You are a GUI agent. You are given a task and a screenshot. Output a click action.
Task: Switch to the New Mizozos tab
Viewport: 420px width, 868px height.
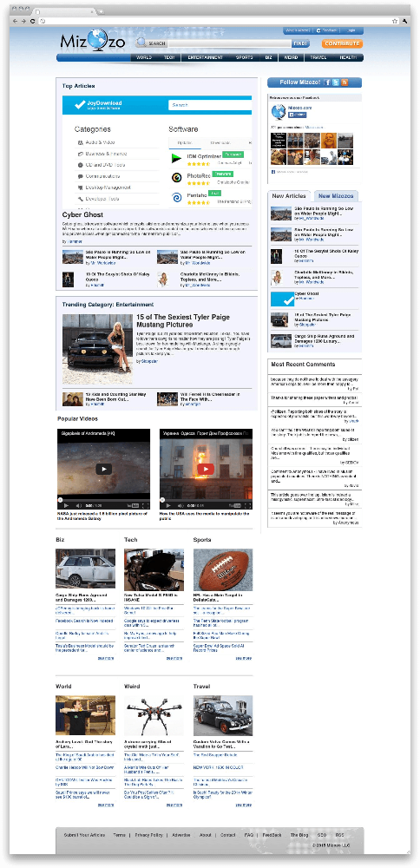click(x=336, y=196)
